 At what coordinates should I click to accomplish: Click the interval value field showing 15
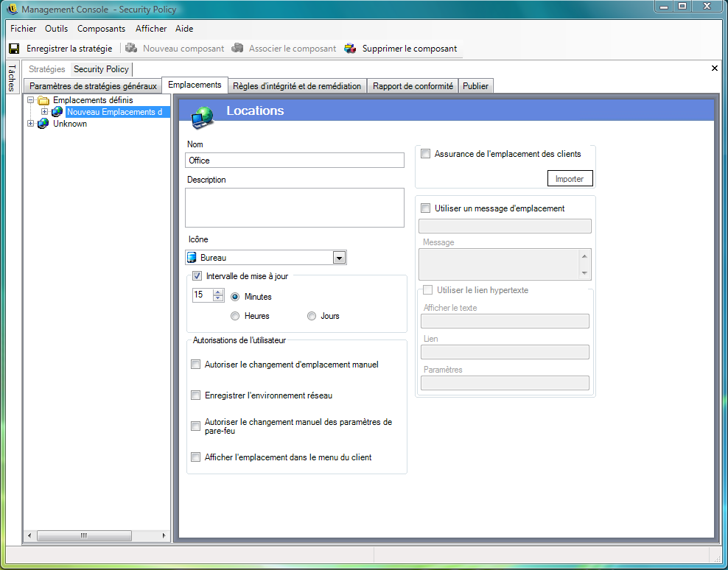(203, 295)
